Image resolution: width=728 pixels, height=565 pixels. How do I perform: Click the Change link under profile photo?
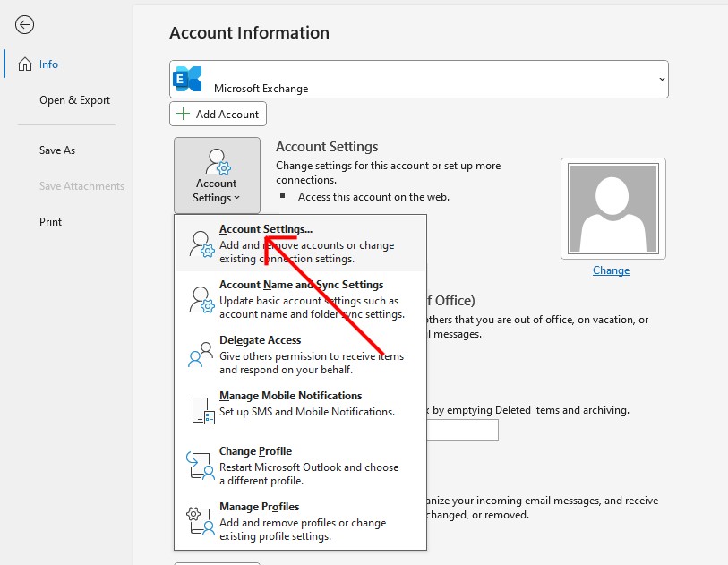pyautogui.click(x=611, y=270)
